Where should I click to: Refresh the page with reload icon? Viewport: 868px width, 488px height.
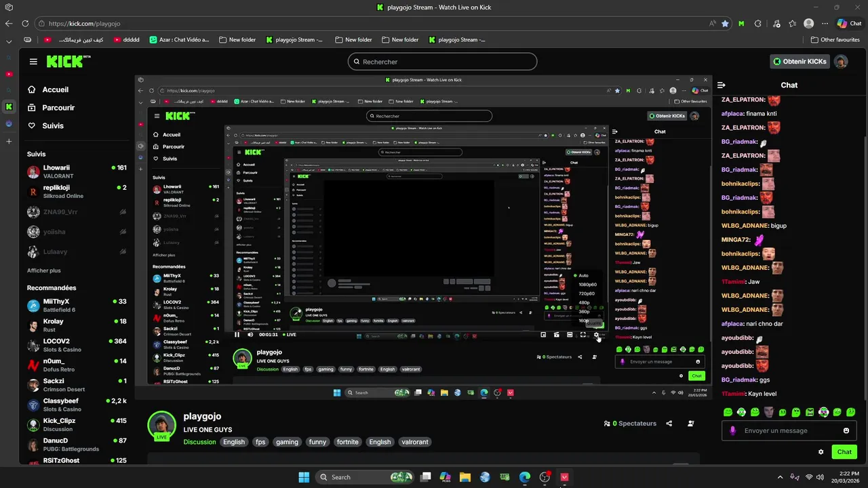[26, 23]
